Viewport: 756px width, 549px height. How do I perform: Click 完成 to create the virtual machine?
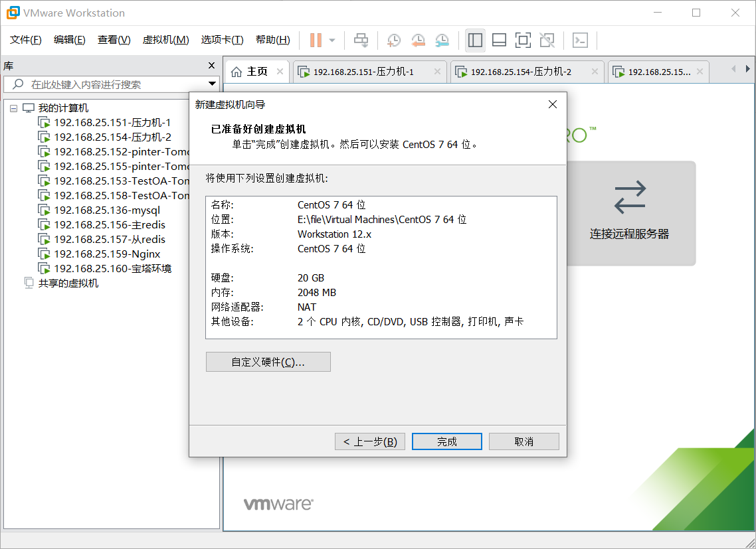tap(447, 441)
